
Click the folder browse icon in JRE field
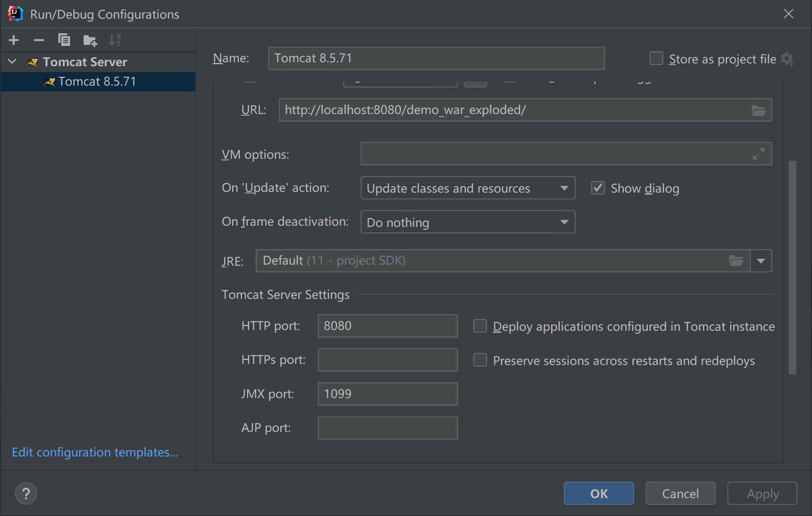click(736, 261)
